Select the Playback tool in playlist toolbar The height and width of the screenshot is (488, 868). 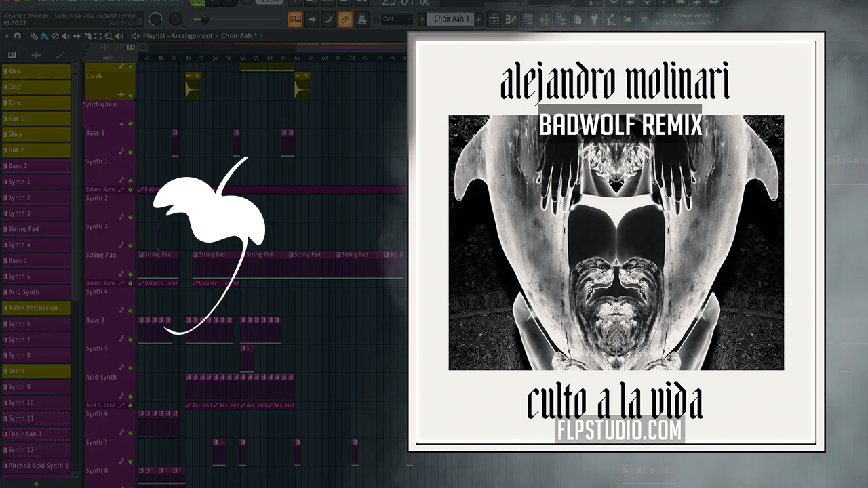119,36
